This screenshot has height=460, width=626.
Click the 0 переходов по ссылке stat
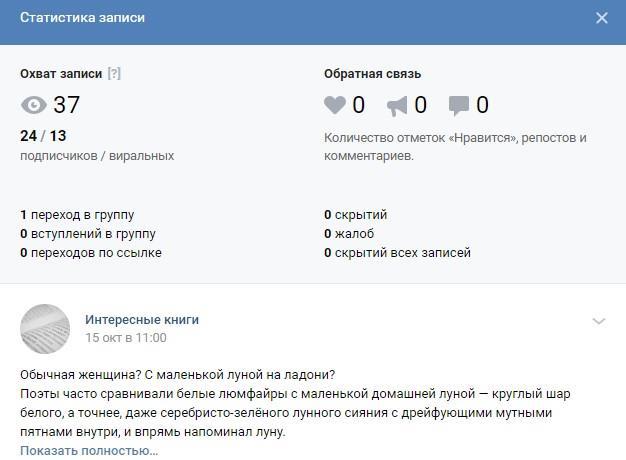pyautogui.click(x=90, y=253)
